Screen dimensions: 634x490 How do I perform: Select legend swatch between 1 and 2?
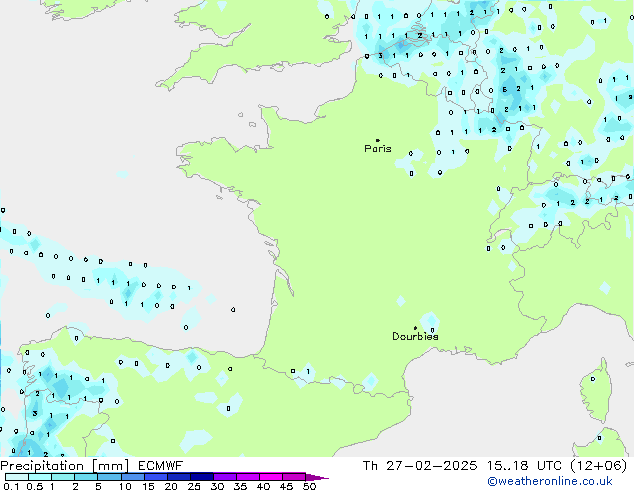click(63, 477)
